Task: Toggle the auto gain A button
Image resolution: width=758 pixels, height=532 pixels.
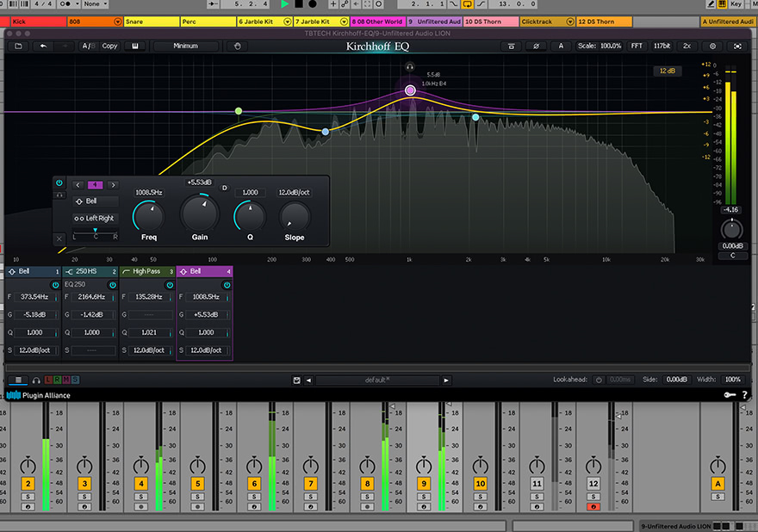Action: click(561, 46)
